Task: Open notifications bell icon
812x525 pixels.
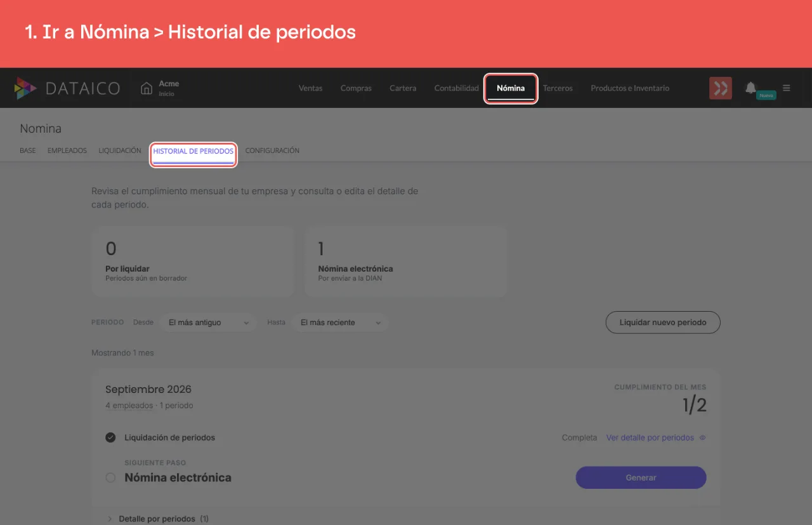Action: 750,88
